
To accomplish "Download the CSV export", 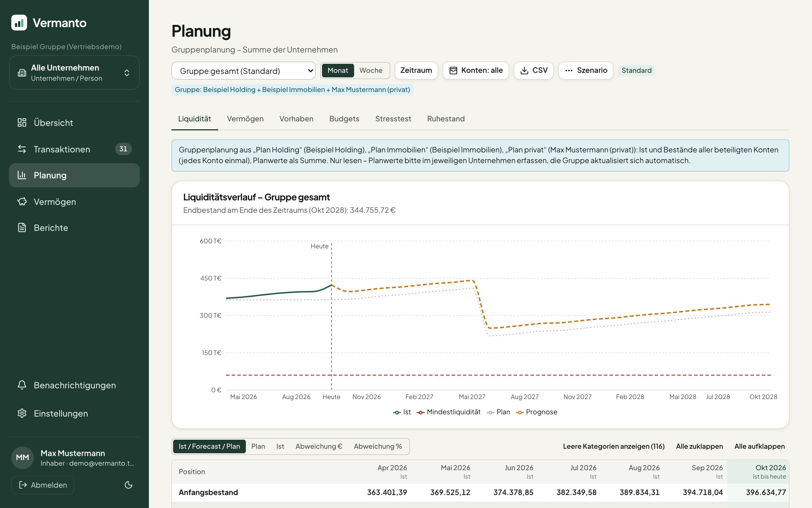I will 534,71.
